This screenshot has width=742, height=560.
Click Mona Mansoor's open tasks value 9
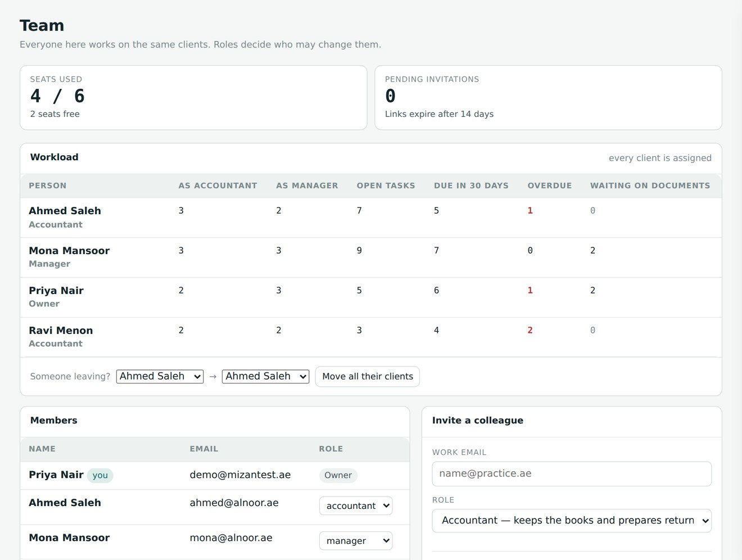pyautogui.click(x=359, y=251)
